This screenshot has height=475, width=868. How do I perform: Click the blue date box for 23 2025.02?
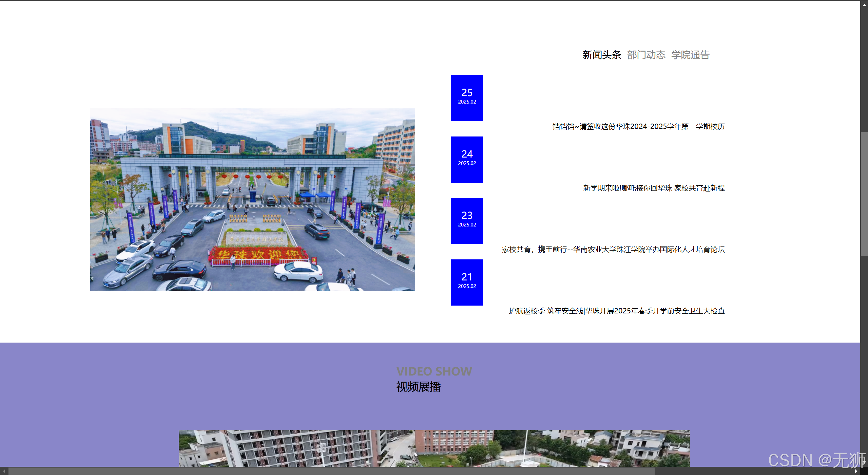click(x=467, y=221)
